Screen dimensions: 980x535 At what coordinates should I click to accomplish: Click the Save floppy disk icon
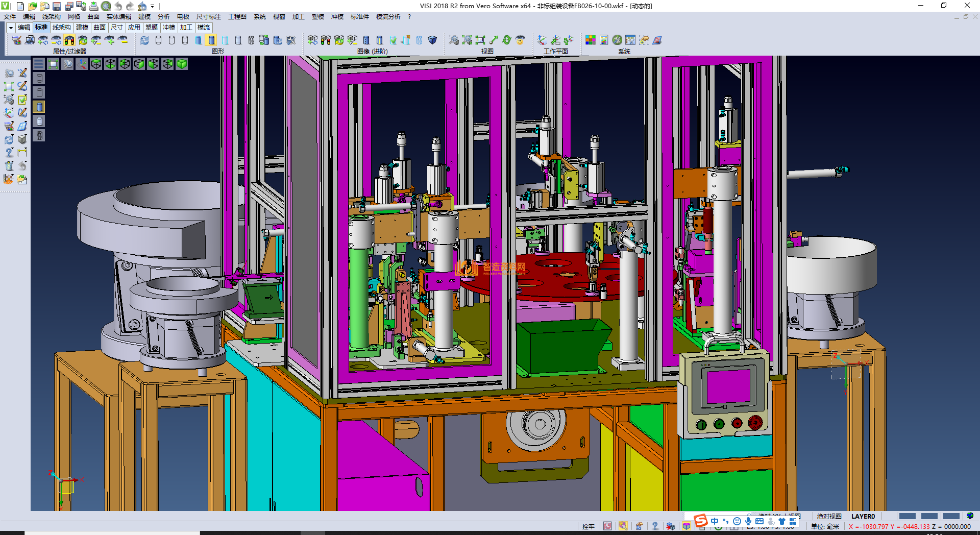pos(57,6)
